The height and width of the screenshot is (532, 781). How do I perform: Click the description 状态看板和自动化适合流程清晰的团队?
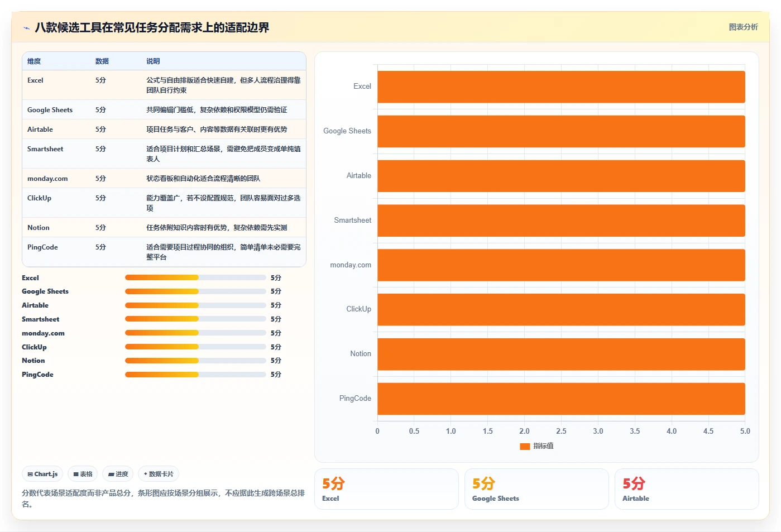(x=203, y=179)
